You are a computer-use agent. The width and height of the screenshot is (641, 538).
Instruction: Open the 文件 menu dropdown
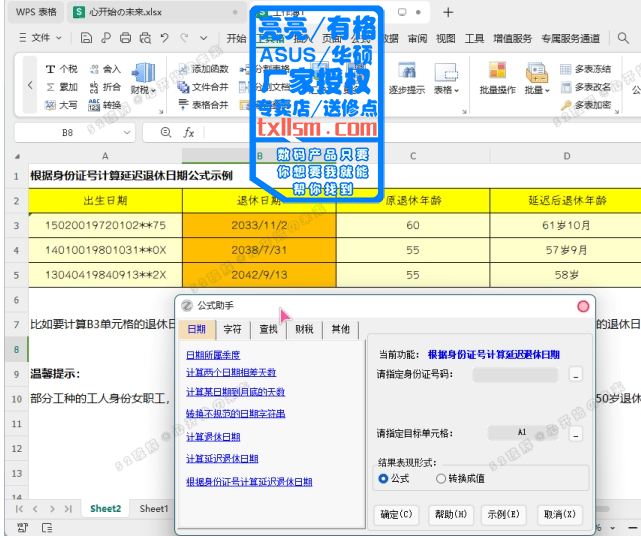click(x=40, y=38)
